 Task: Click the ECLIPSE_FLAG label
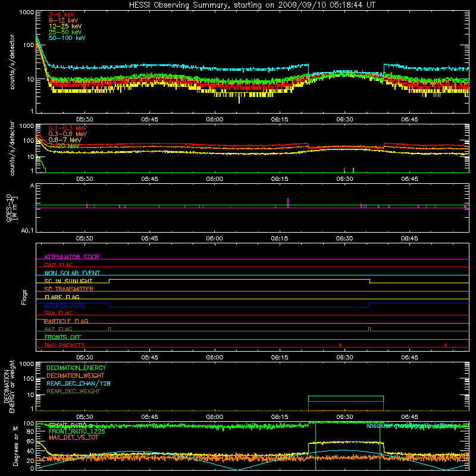pos(65,305)
